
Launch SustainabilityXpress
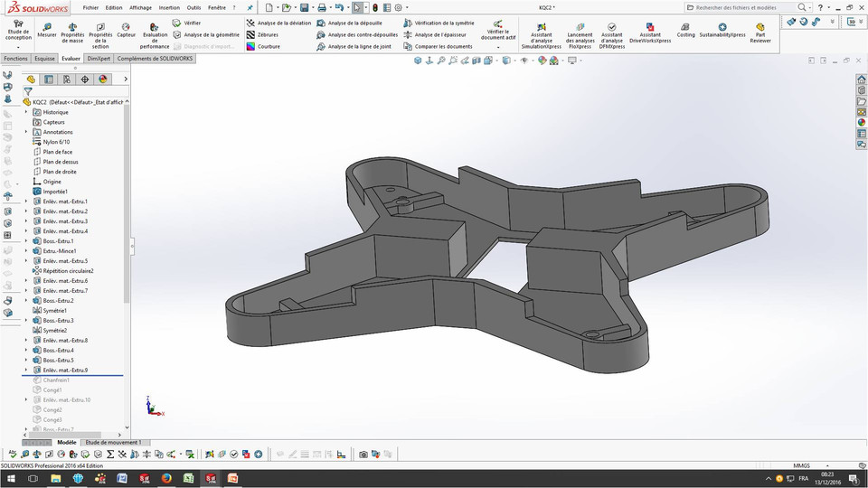click(x=722, y=31)
